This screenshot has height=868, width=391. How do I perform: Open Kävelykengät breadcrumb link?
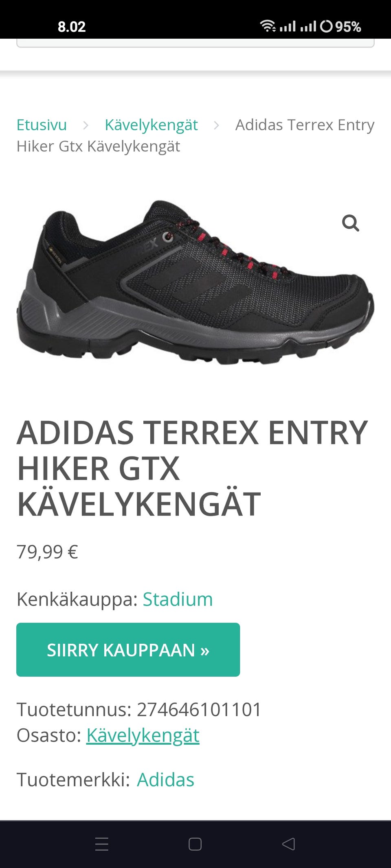(x=151, y=125)
